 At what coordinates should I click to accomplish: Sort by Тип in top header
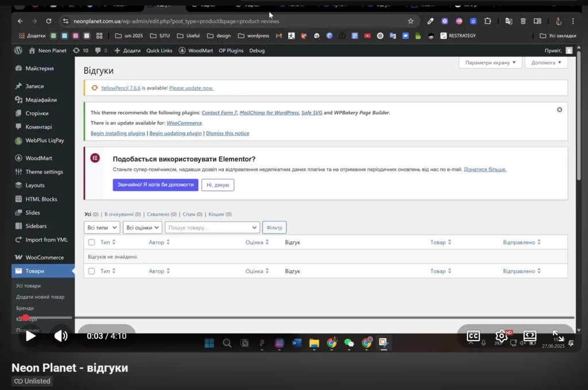[108, 242]
